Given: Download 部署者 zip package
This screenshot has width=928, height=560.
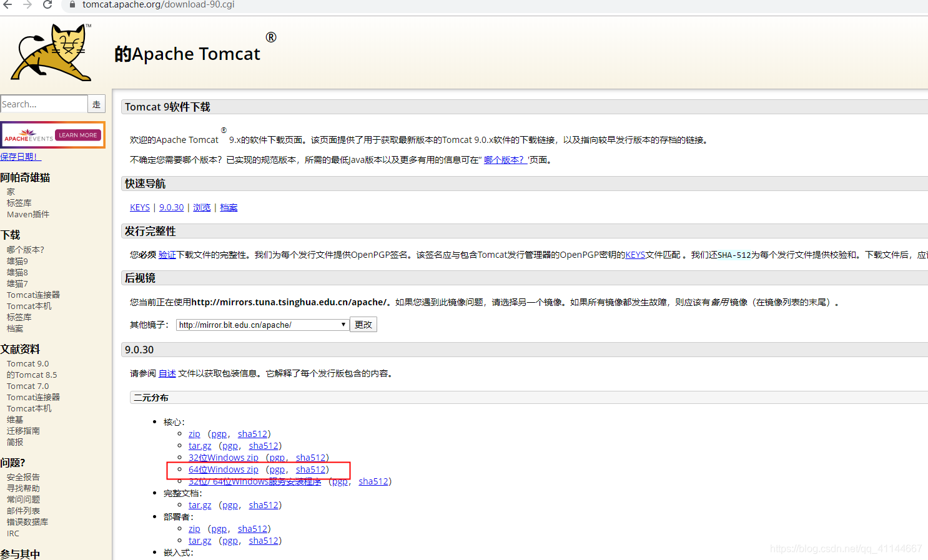Looking at the screenshot, I should coord(194,529).
